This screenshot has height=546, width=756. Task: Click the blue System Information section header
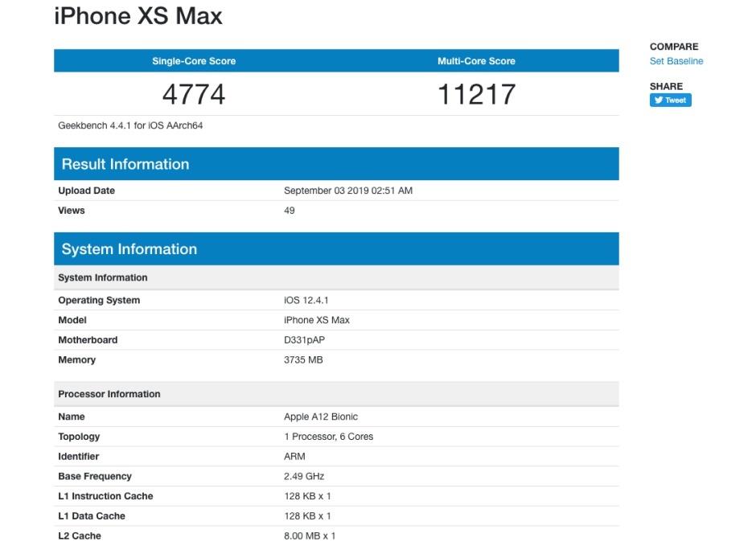pyautogui.click(x=129, y=249)
